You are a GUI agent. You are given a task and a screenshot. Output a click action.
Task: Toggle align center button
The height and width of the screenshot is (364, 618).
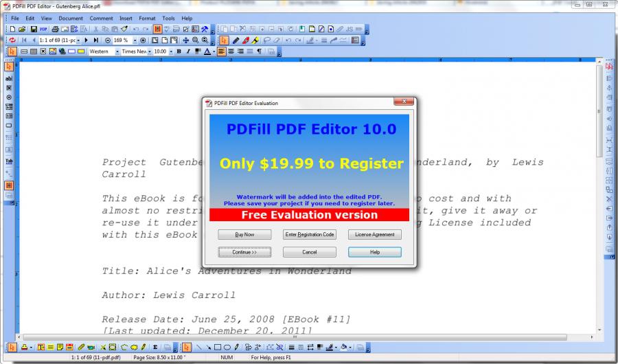click(231, 52)
